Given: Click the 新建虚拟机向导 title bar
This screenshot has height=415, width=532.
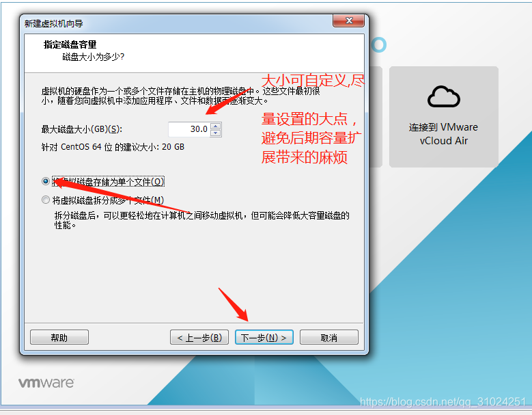Looking at the screenshot, I should [x=176, y=23].
